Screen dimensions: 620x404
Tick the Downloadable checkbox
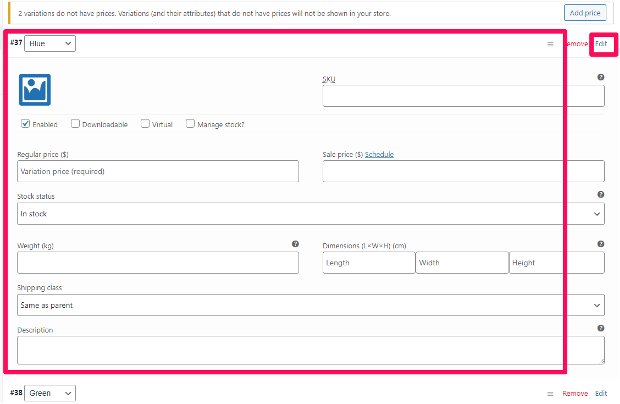click(75, 124)
